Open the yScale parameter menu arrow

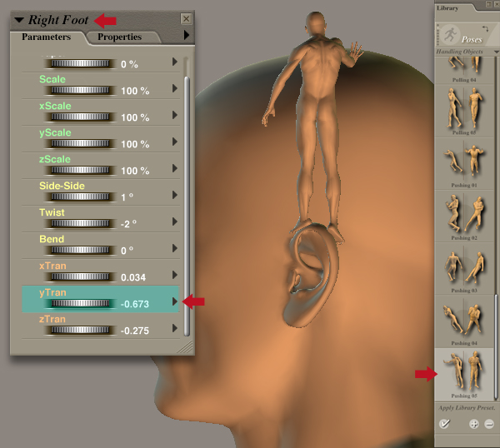(175, 142)
